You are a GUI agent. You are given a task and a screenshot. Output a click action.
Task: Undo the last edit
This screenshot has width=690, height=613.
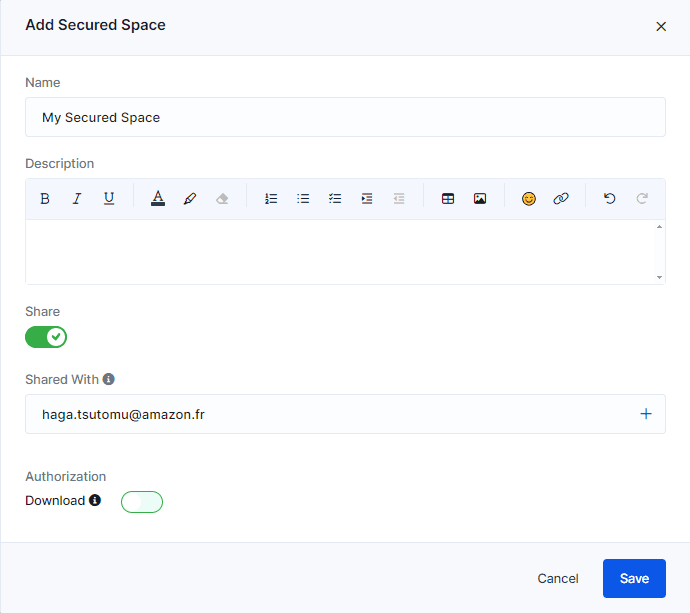click(609, 199)
